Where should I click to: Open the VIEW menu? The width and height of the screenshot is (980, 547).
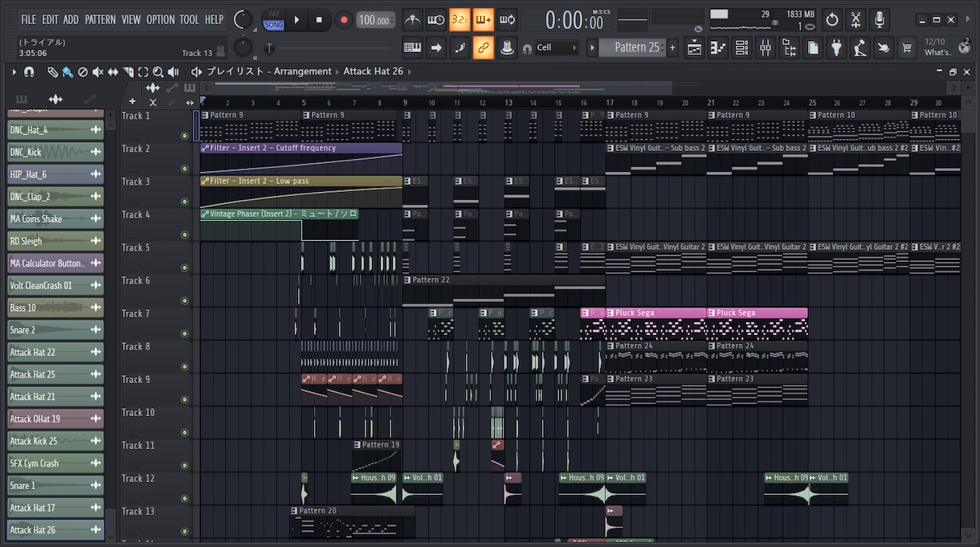coord(131,19)
